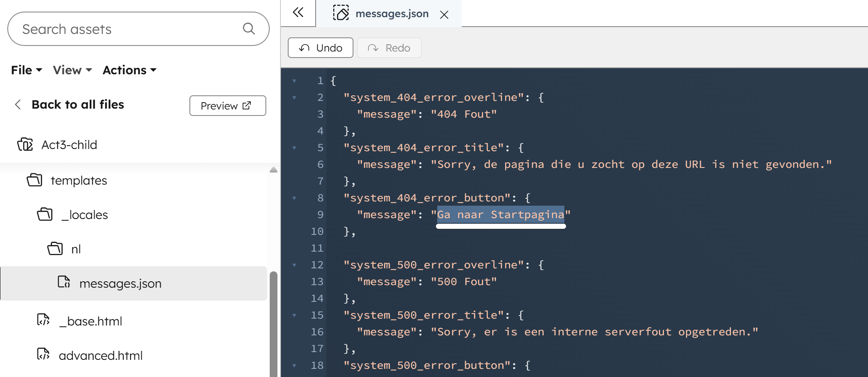Click the Act3-child theme icon
Viewport: 868px width, 377px height.
[25, 145]
